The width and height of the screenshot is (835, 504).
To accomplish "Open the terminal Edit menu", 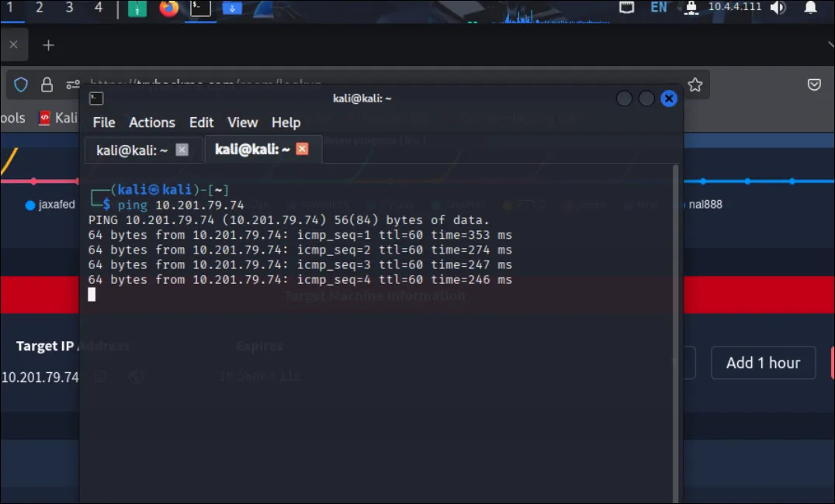I will pyautogui.click(x=201, y=123).
